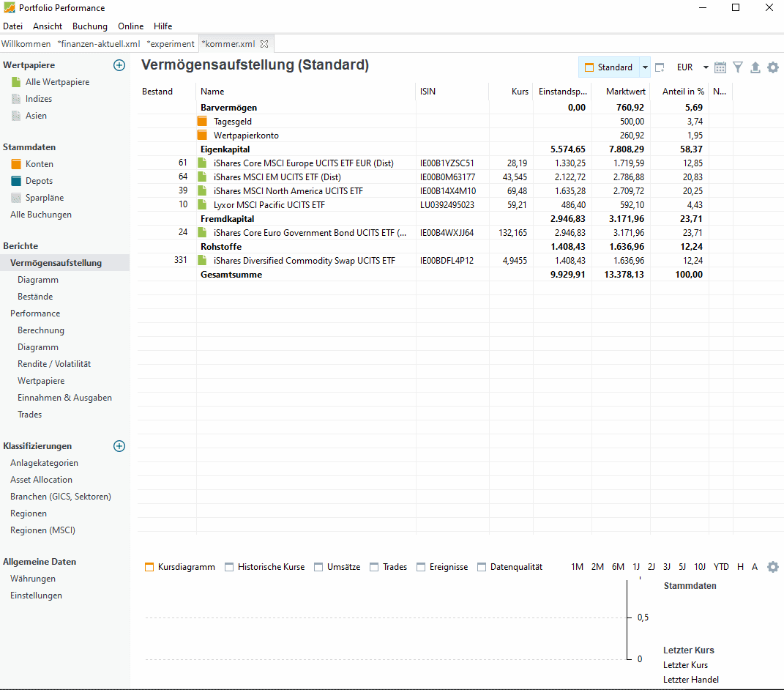The width and height of the screenshot is (784, 690).
Task: Set chart range to 1M
Action: coord(577,567)
